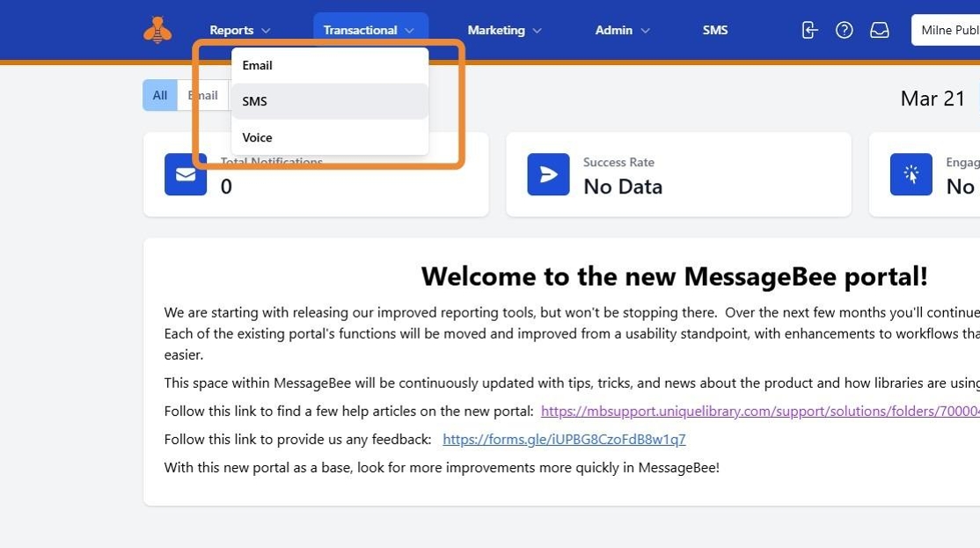Open the SMS navigation item
Screen dimensions: 980x548
pos(715,30)
